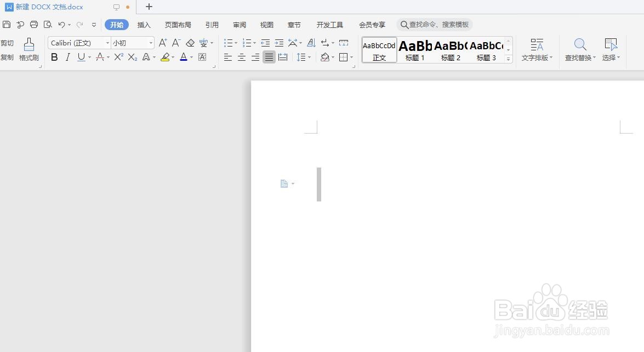Click the increase indent icon
644x352 pixels.
click(279, 43)
